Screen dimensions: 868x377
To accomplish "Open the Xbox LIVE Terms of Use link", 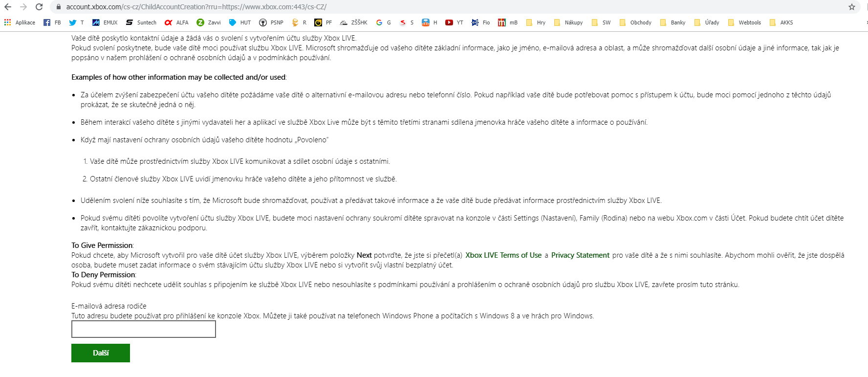I will coord(503,255).
